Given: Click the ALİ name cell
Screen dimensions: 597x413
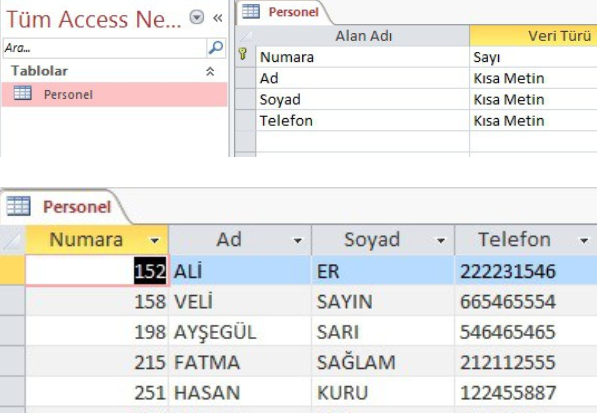Looking at the screenshot, I should pyautogui.click(x=240, y=271).
